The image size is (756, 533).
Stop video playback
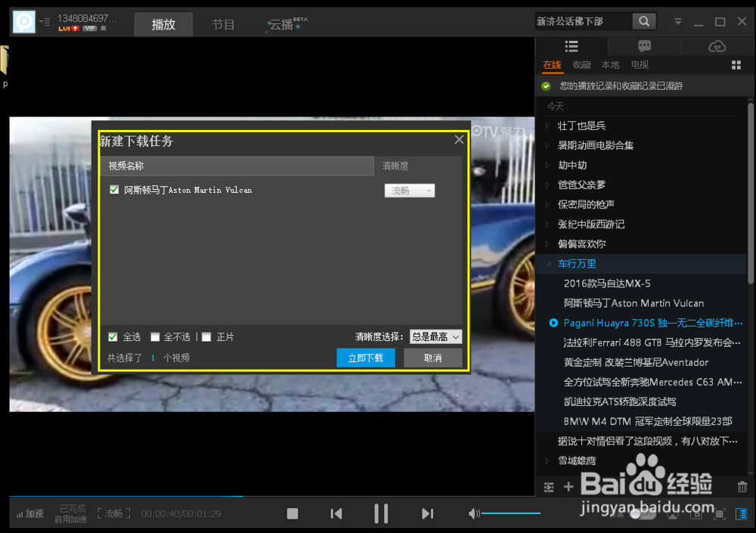[292, 513]
